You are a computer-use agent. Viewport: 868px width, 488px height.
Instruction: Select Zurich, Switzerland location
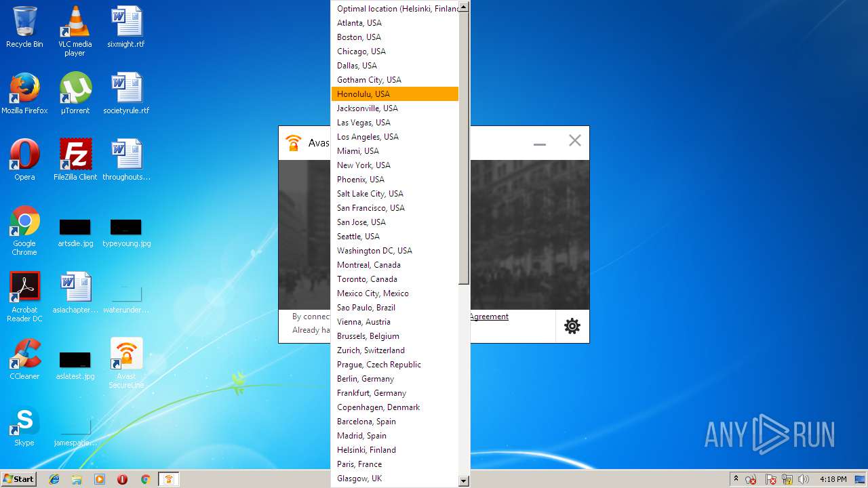(395, 350)
